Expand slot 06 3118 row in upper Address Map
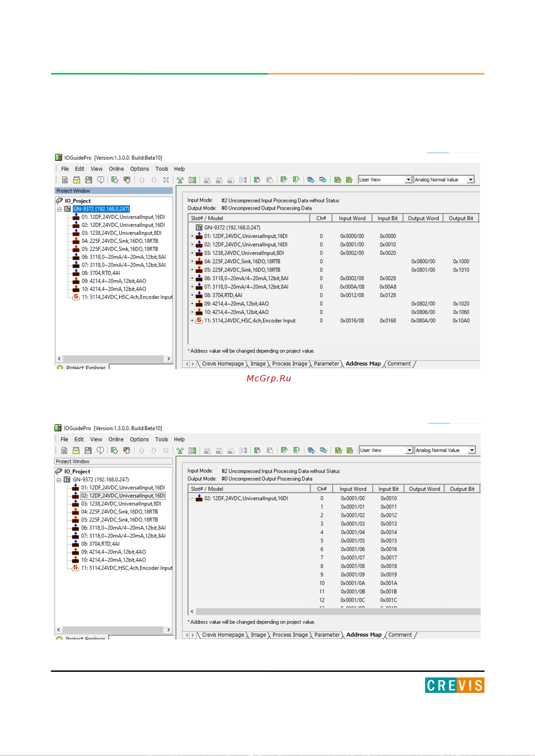Image resolution: width=535 pixels, height=756 pixels. pos(192,278)
